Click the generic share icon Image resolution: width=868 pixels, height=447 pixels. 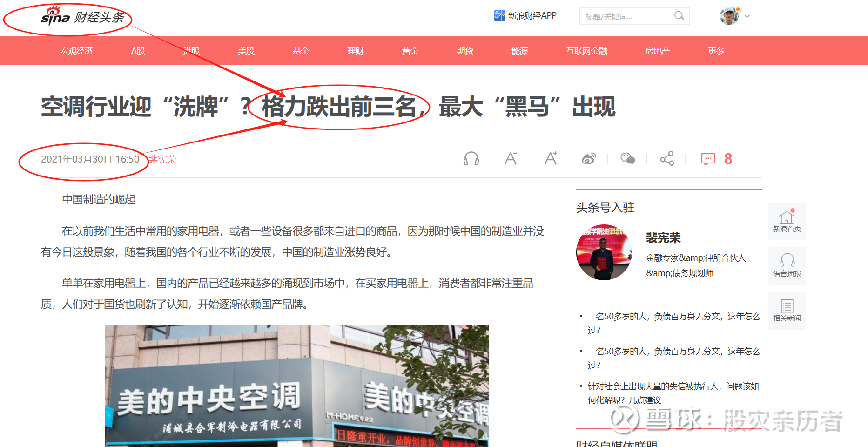tap(667, 159)
